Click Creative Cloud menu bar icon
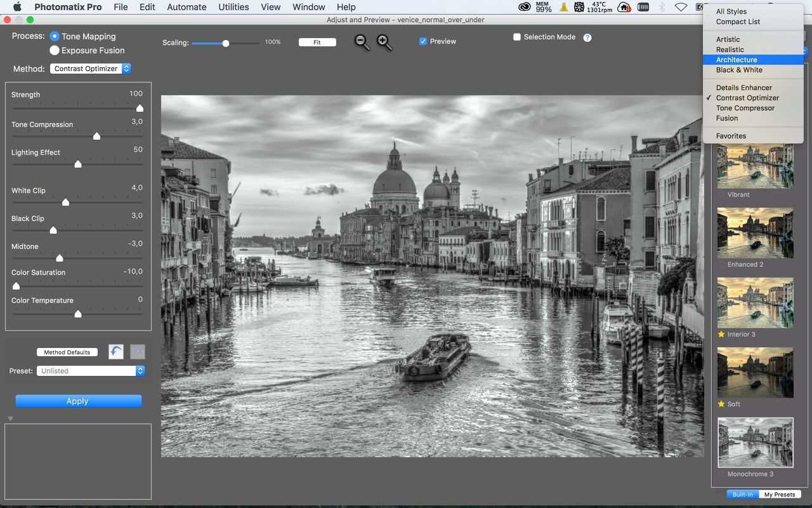The image size is (812, 508). click(x=525, y=7)
